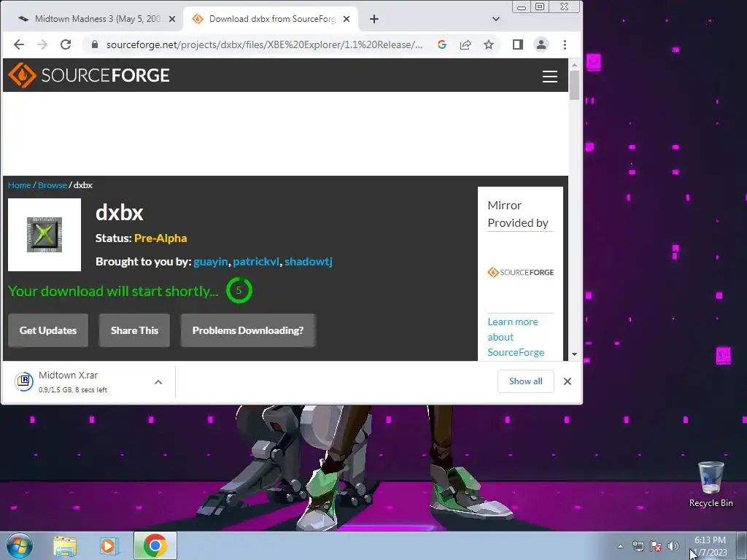Click the taskbar clock showing 6:13 PM
747x560 pixels.
(710, 546)
